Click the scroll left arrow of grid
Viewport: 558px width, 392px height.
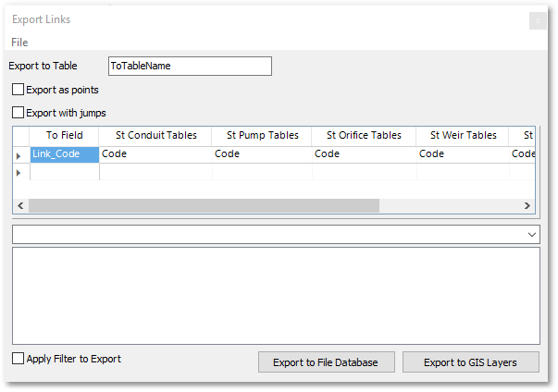(20, 206)
